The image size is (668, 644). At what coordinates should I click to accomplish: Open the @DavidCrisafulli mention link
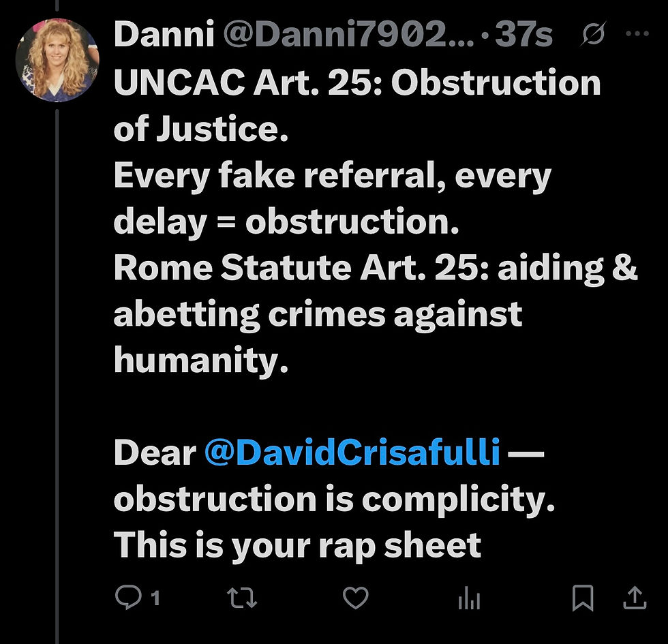point(352,453)
